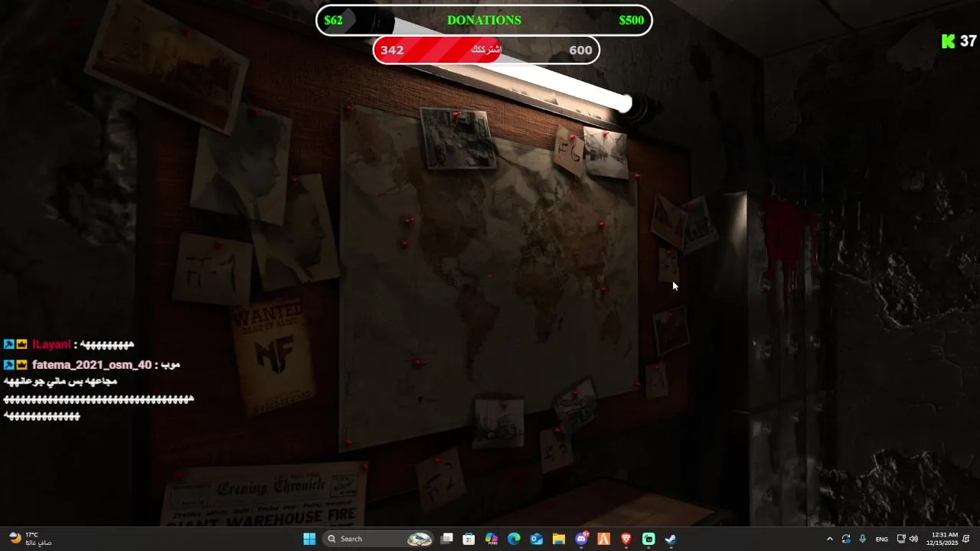This screenshot has width=980, height=551.
Task: Open File Explorer from the taskbar
Action: coord(559,539)
